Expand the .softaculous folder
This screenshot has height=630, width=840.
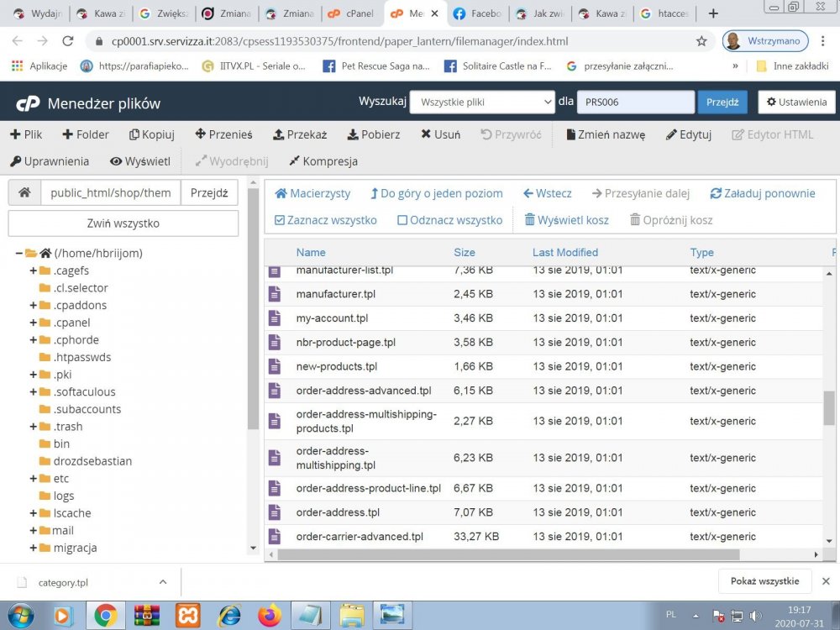click(x=34, y=391)
